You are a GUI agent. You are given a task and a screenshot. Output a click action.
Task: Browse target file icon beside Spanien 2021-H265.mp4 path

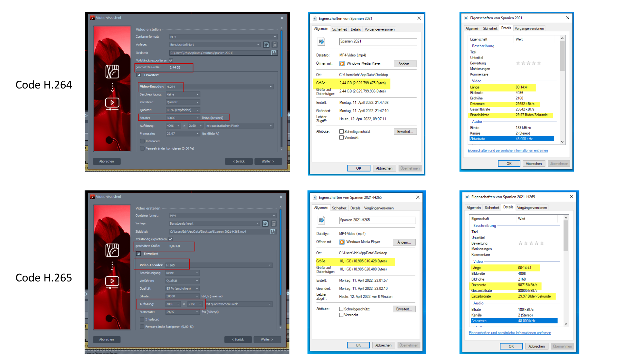(x=272, y=232)
